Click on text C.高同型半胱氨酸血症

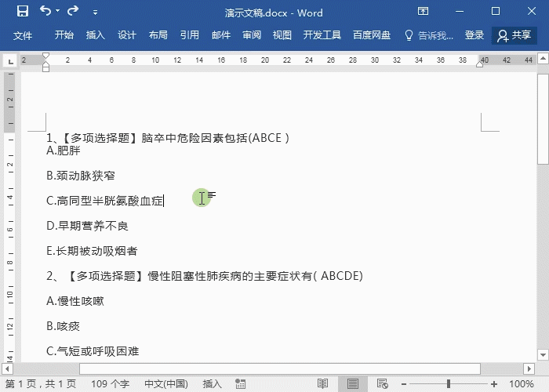[x=104, y=201]
